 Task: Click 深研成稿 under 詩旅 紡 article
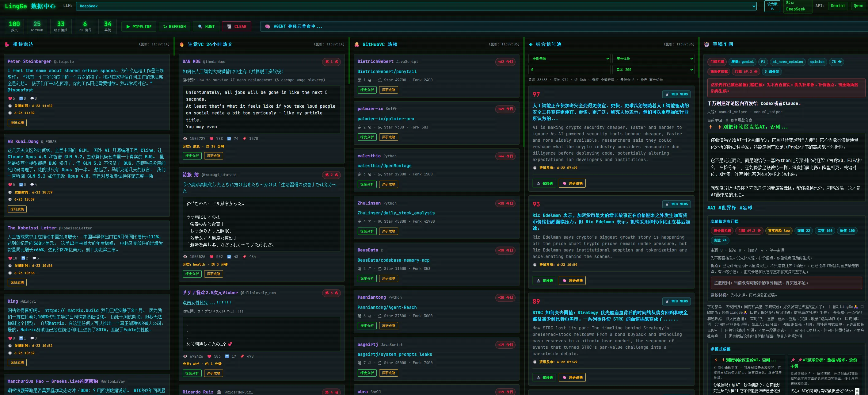(214, 274)
